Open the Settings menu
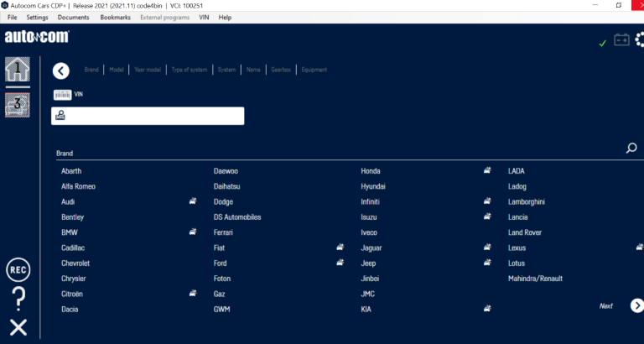The image size is (644, 344). pyautogui.click(x=37, y=17)
